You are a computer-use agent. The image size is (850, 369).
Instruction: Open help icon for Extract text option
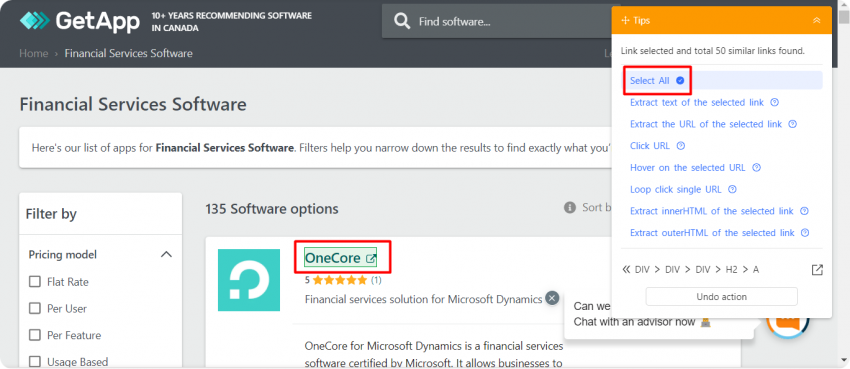[775, 102]
